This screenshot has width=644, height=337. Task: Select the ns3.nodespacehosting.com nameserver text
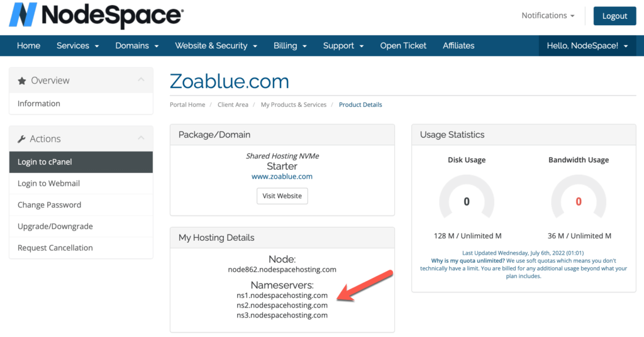pos(282,315)
